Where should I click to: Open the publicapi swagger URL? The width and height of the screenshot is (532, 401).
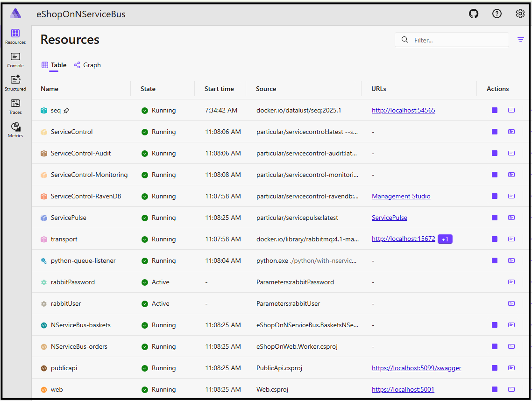[416, 368]
